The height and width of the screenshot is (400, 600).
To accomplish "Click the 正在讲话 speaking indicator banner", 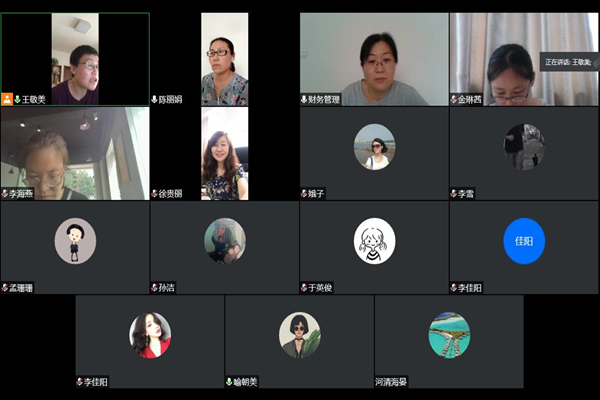I will point(569,62).
